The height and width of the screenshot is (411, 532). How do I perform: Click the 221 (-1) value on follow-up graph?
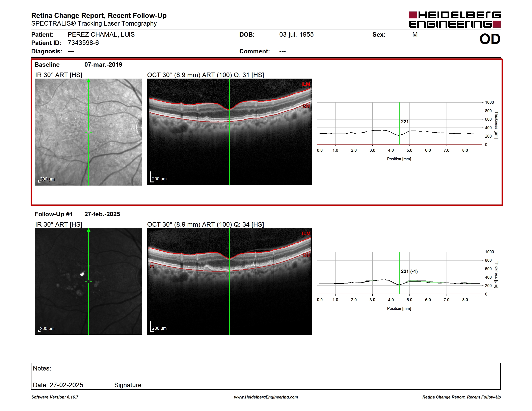pyautogui.click(x=409, y=271)
